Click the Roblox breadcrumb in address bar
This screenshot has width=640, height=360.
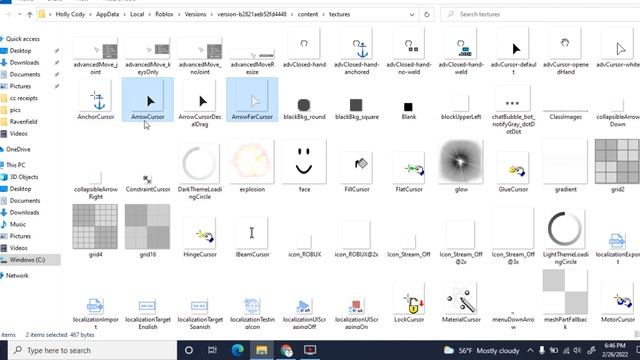(x=164, y=14)
